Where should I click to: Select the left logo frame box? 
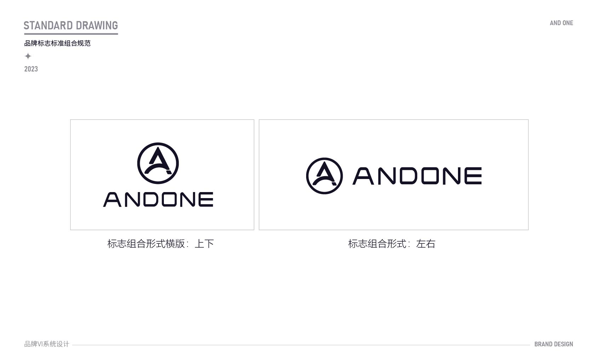point(162,175)
